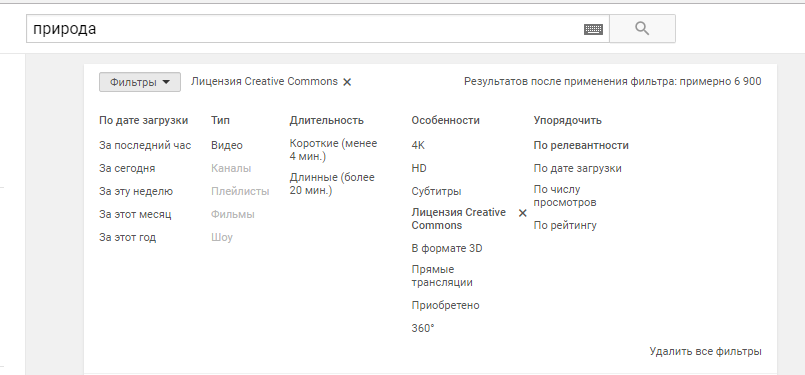The width and height of the screenshot is (805, 375).
Task: Enable the Прямые трансляции filter
Action: coord(442,276)
